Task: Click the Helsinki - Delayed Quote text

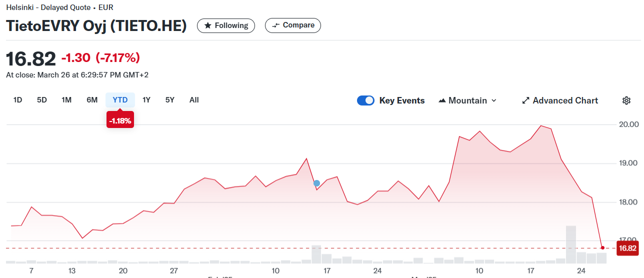Action: (48, 7)
